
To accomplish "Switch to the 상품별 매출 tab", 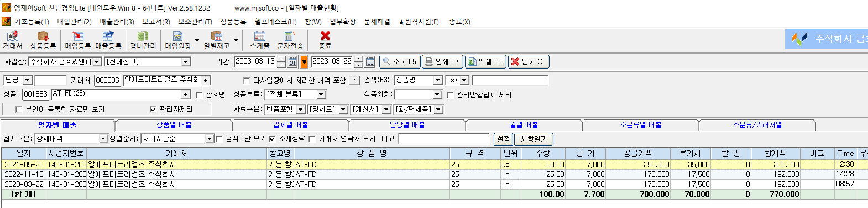I will point(174,125).
